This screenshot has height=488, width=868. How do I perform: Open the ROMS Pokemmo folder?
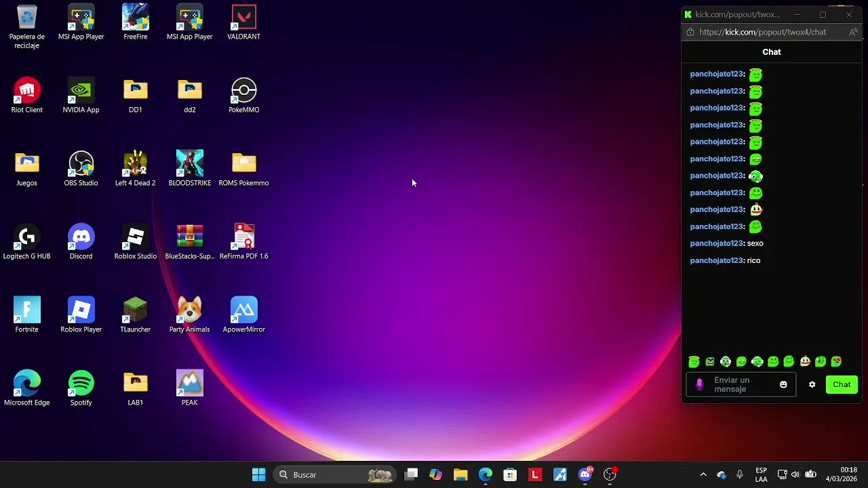[x=243, y=169]
